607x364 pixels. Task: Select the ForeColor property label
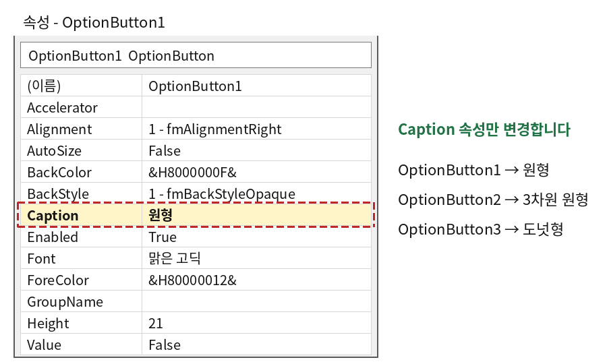[82, 280]
